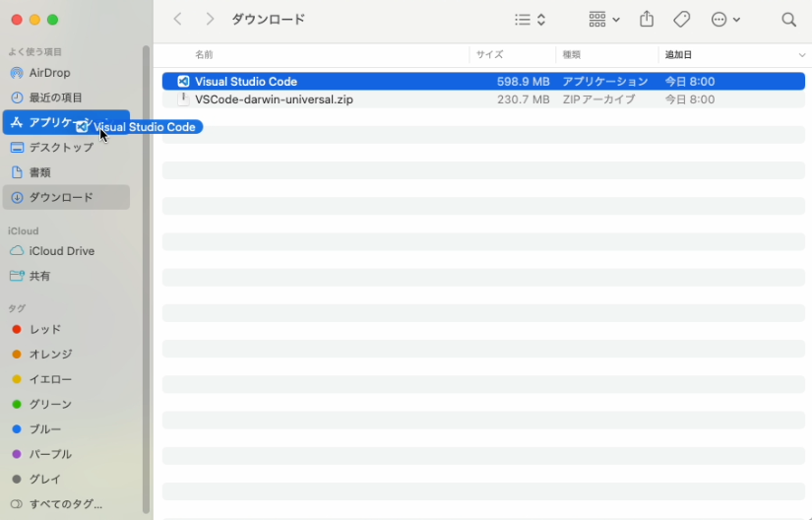
Task: Select the パープル purple tag
Action: [66, 454]
